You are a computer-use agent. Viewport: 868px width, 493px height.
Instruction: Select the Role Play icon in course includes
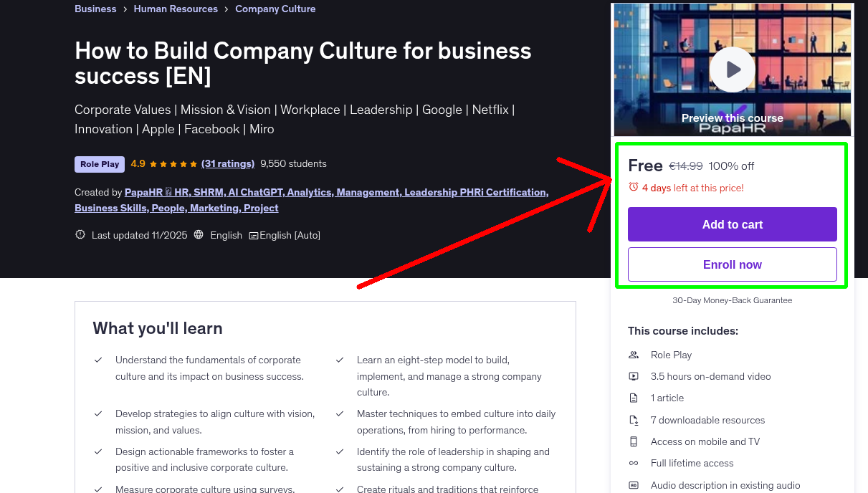coord(633,354)
